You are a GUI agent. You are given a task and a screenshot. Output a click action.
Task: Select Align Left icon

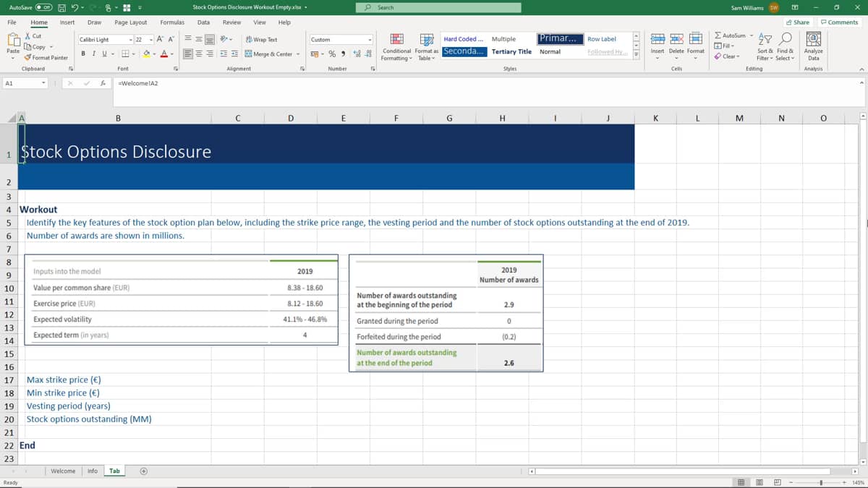[187, 53]
